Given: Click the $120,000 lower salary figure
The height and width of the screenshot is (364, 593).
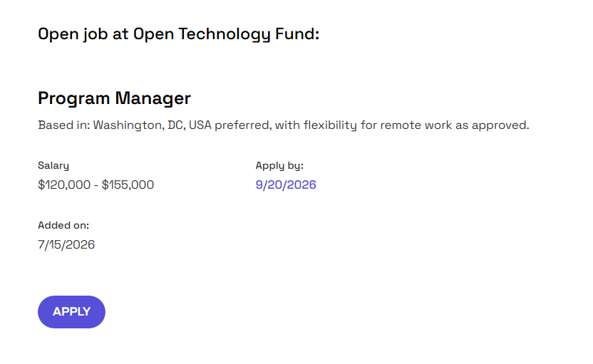Looking at the screenshot, I should click(64, 184).
